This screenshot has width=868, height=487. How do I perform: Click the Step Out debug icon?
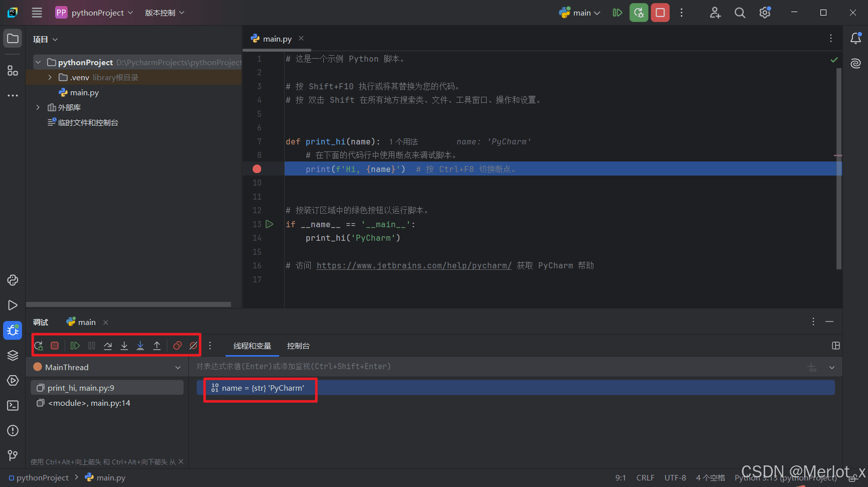pos(157,346)
